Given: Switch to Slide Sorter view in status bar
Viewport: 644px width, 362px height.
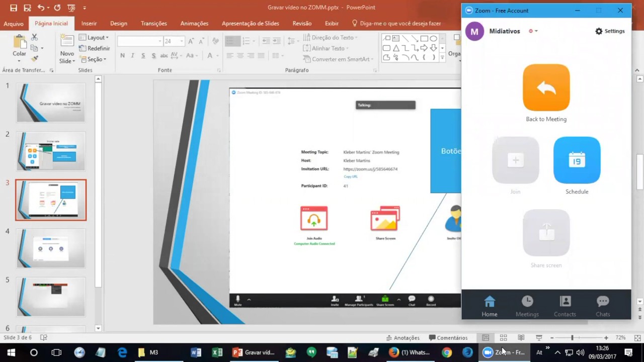Looking at the screenshot, I should 503,338.
